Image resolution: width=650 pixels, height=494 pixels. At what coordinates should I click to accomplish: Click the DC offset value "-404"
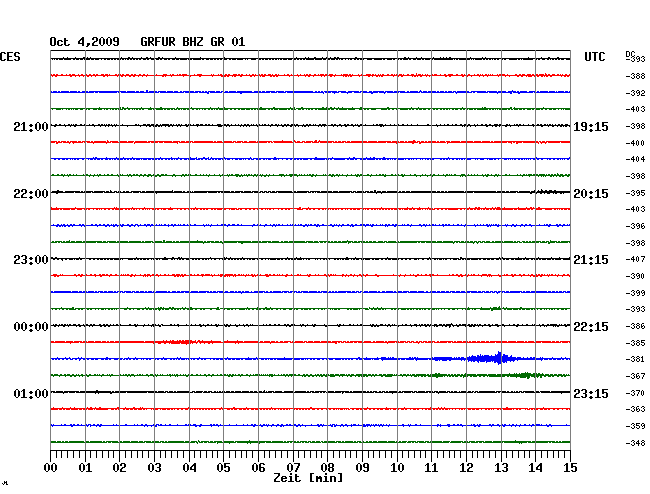coord(635,159)
